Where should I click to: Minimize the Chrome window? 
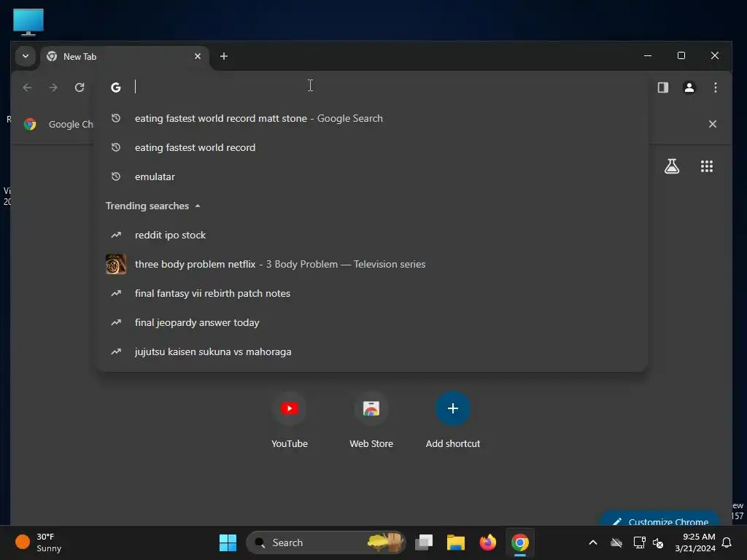click(x=648, y=55)
